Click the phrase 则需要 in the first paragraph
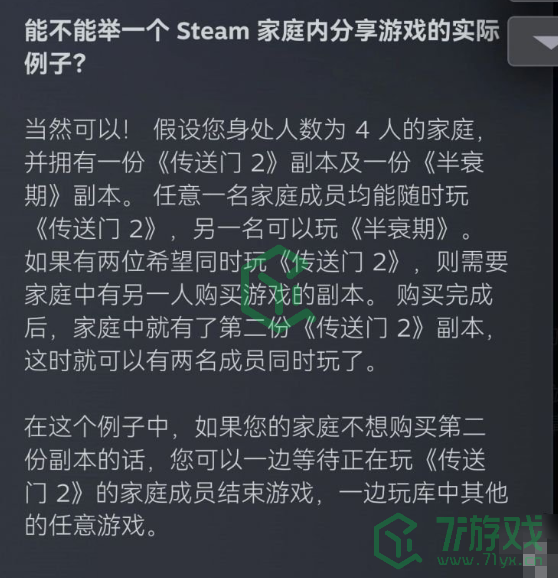 coord(472,261)
